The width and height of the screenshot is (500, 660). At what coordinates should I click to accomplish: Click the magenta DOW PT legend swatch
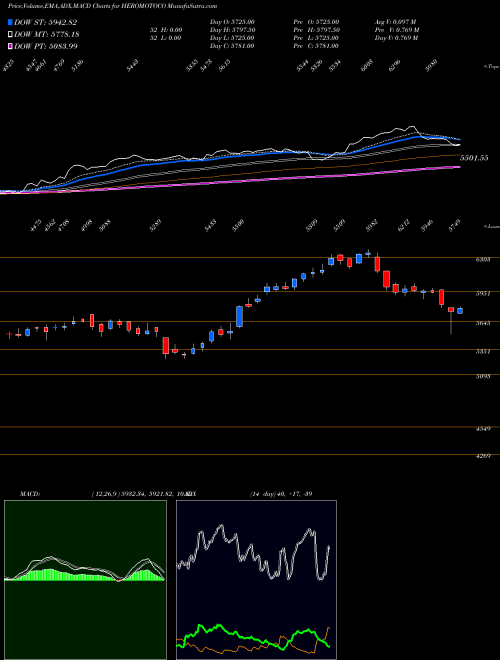10,46
